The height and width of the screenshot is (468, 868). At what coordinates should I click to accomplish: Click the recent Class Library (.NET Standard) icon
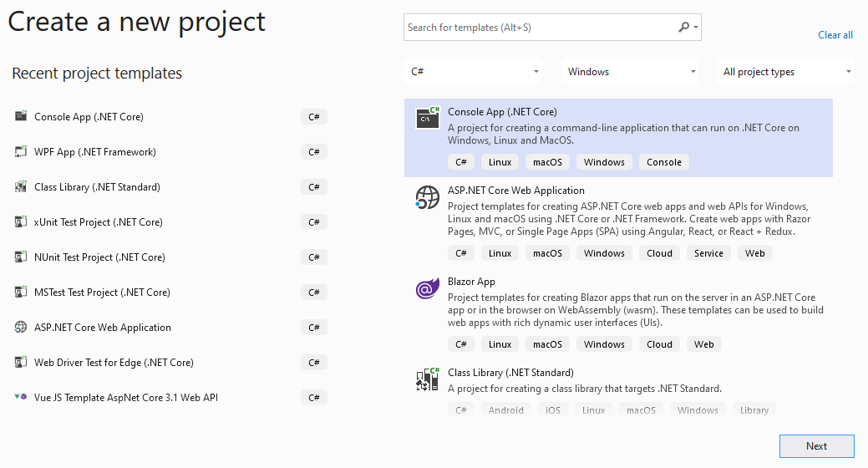pos(21,186)
